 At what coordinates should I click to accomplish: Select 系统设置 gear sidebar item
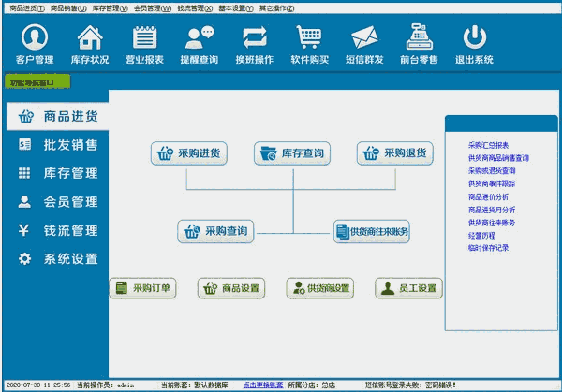tap(57, 258)
